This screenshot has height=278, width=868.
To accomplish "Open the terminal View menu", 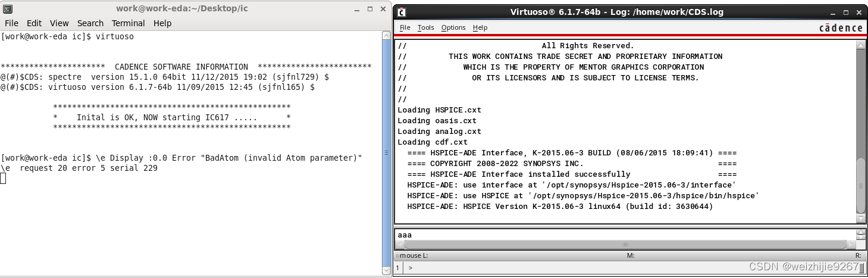I will [x=59, y=23].
